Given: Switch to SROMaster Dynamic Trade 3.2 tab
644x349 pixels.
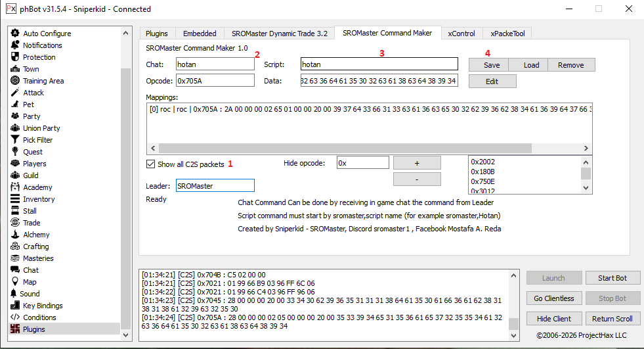Looking at the screenshot, I should pos(279,34).
